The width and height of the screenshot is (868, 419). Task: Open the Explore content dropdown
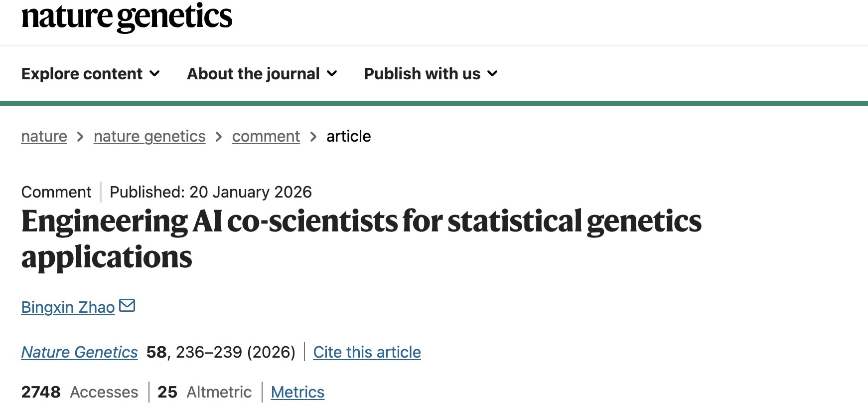pyautogui.click(x=81, y=74)
